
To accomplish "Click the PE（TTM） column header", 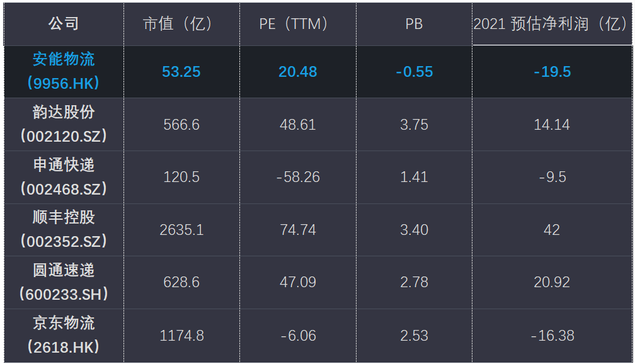I will pos(297,24).
